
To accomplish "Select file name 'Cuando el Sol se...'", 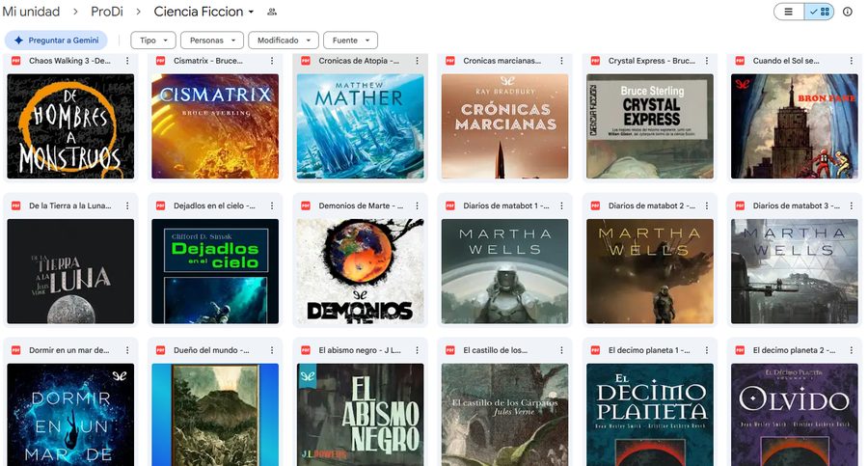I will [x=786, y=61].
